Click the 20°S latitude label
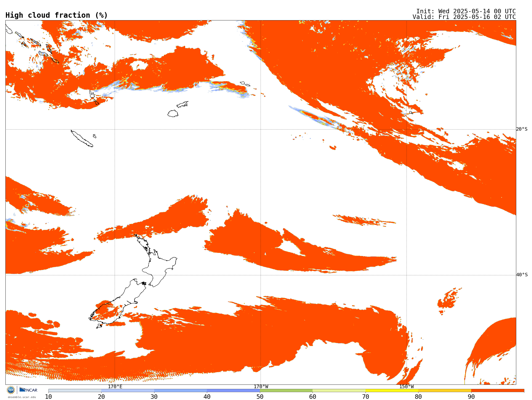Screen dimensions: 532x400 (522, 129)
